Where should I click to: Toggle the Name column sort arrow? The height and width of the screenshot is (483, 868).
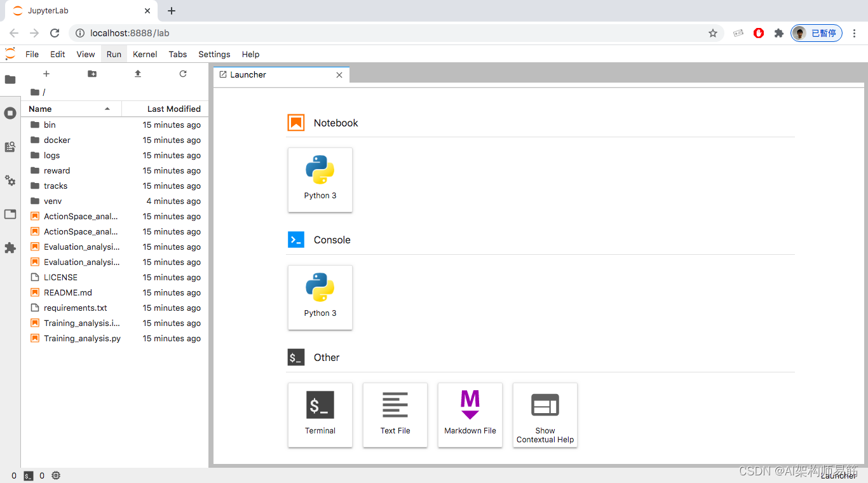coord(107,109)
